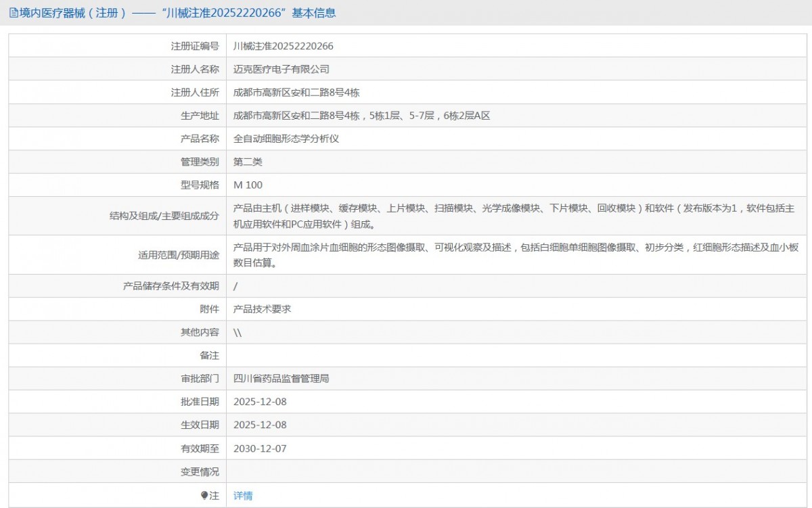Select product name 全自动细胞形态学分析仪

pos(286,139)
